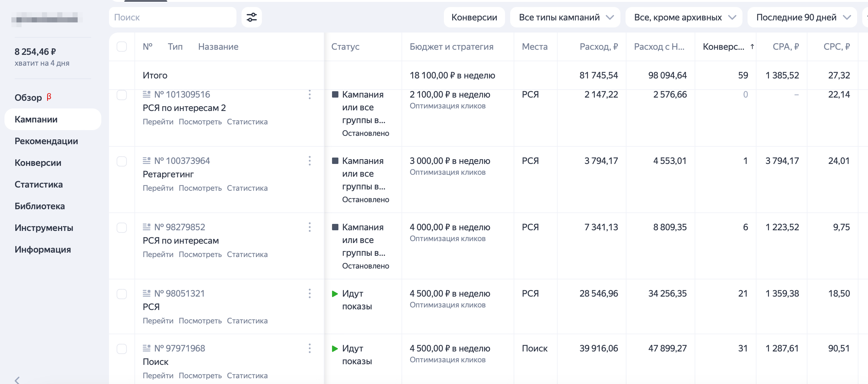Tick checkbox for campaign 98051321

pyautogui.click(x=122, y=294)
